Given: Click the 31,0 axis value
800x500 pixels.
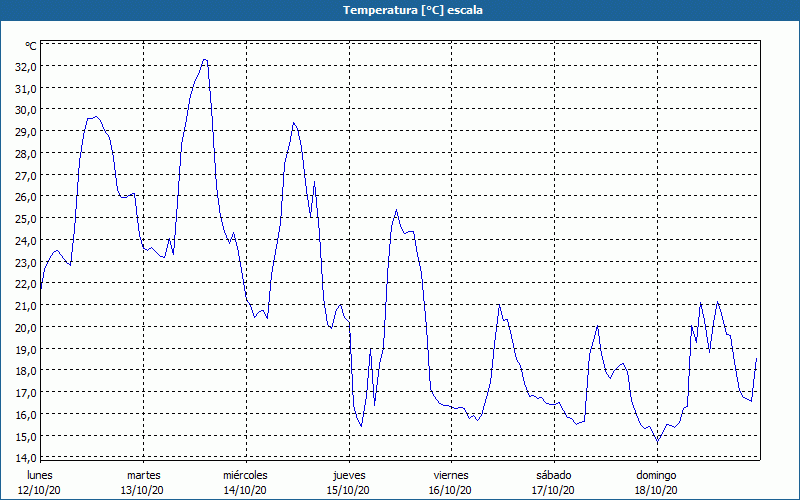Looking at the screenshot, I should (27, 89).
